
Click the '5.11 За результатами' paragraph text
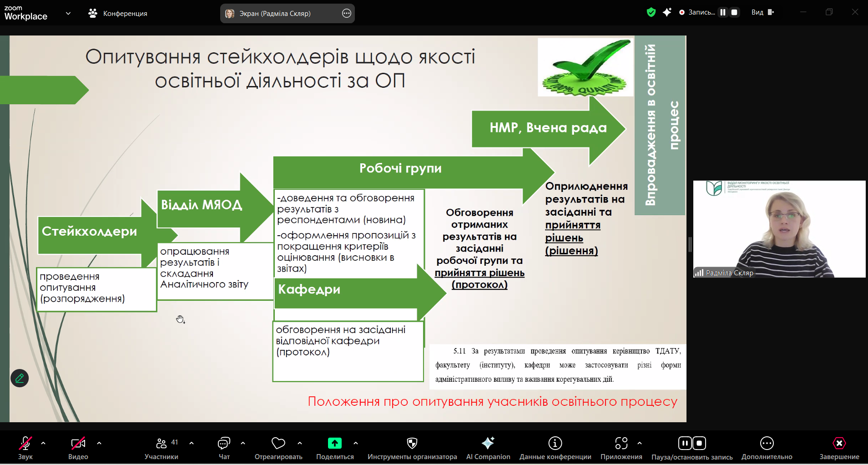(x=558, y=365)
